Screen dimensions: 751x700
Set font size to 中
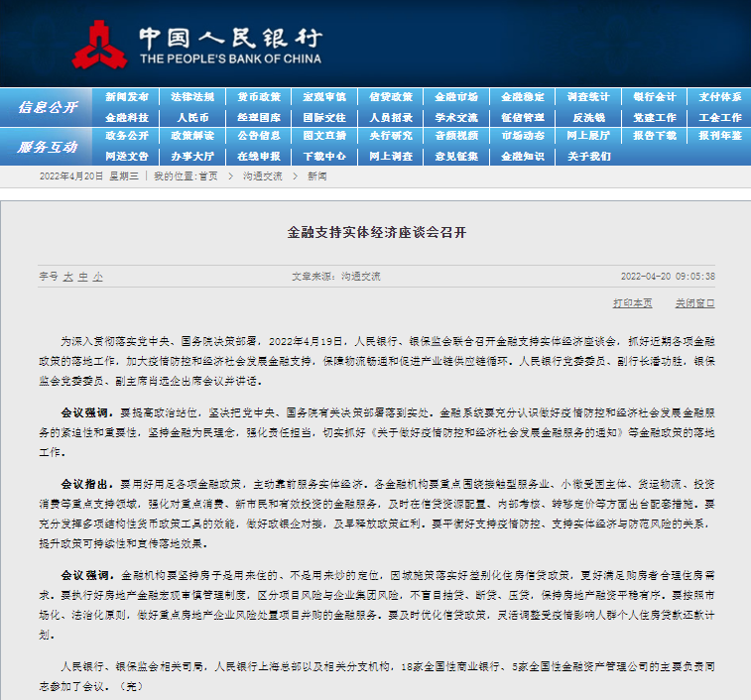83,277
